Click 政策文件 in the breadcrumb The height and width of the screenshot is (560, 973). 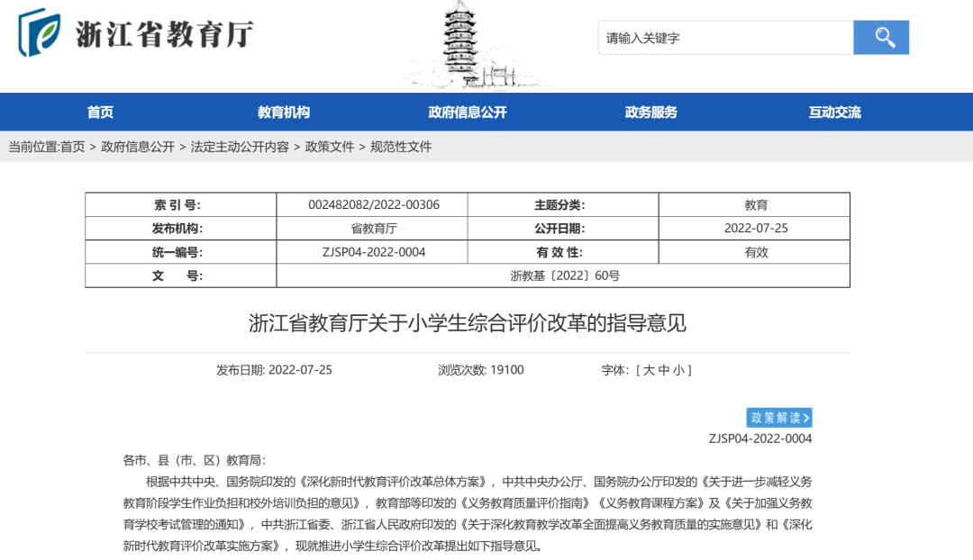coord(330,147)
